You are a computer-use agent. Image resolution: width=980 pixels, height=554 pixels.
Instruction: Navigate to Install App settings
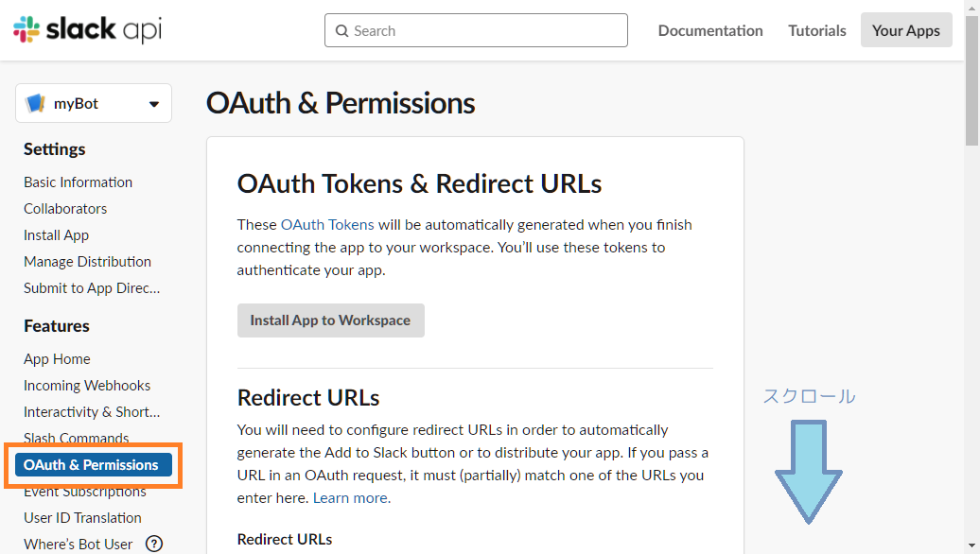[x=56, y=235]
